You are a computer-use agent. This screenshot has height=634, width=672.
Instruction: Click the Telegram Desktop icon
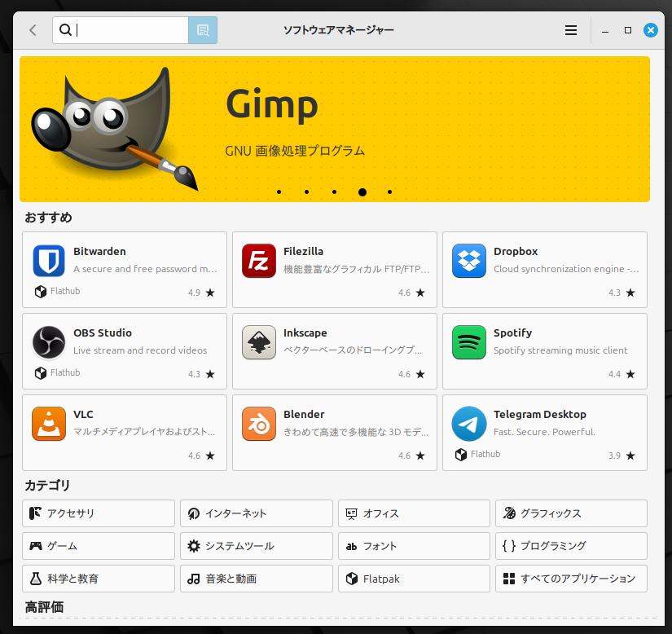point(469,424)
